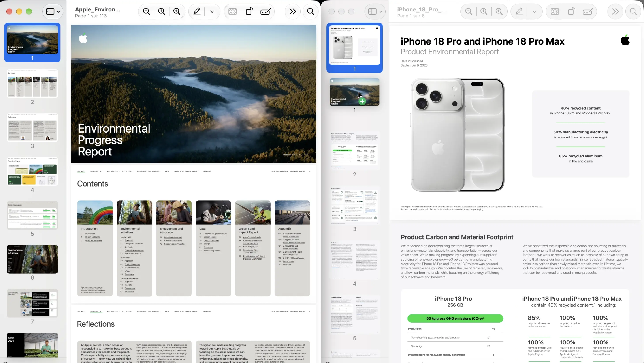Image resolution: width=644 pixels, height=363 pixels.
Task: Open sidebar options chevron in Apple_Environ window
Action: 58,11
